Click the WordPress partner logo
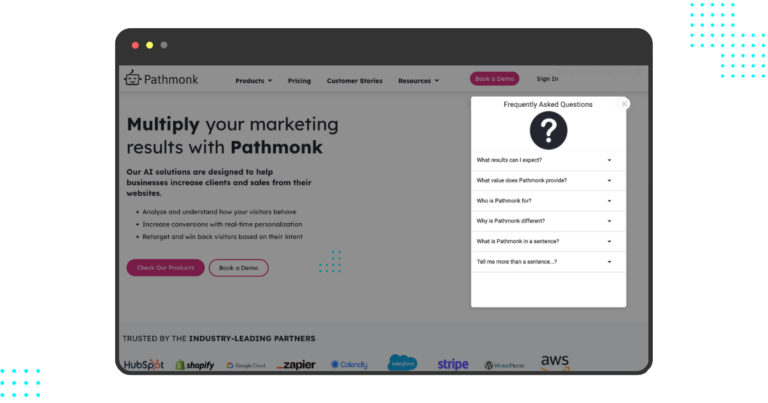Image resolution: width=768 pixels, height=403 pixels. pyautogui.click(x=504, y=365)
